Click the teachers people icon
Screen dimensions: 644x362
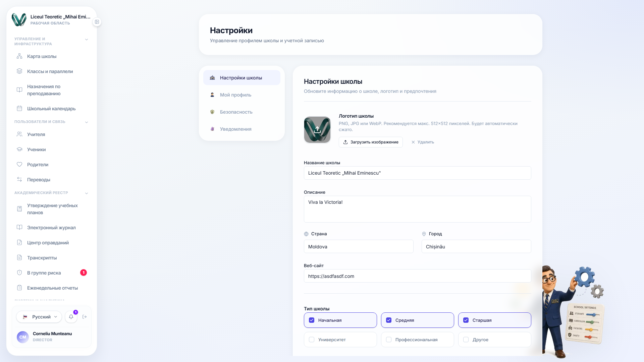19,134
